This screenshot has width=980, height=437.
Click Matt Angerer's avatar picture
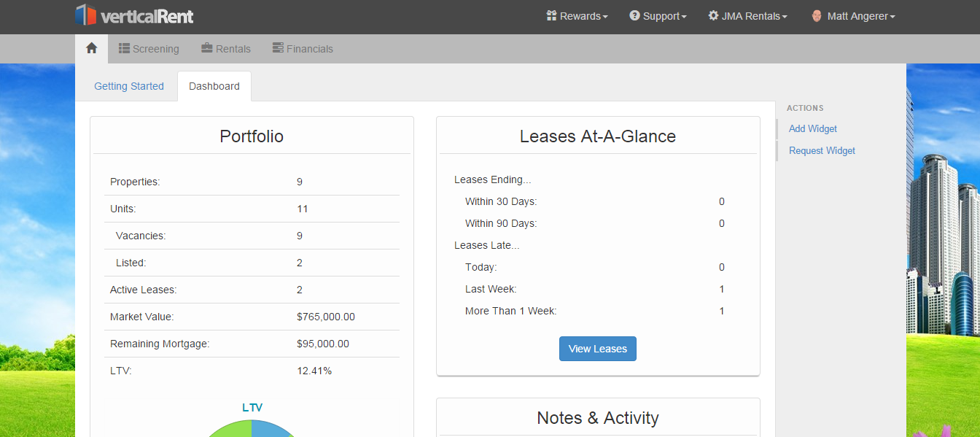click(x=817, y=15)
